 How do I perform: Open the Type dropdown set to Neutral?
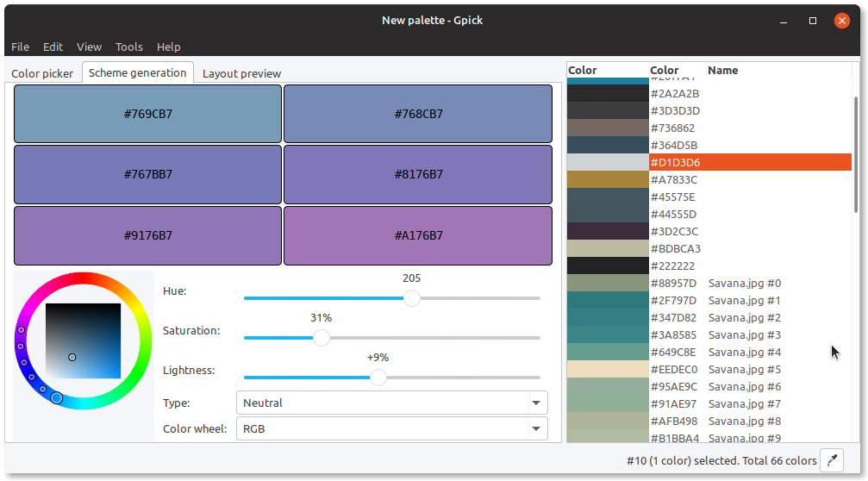pos(392,403)
